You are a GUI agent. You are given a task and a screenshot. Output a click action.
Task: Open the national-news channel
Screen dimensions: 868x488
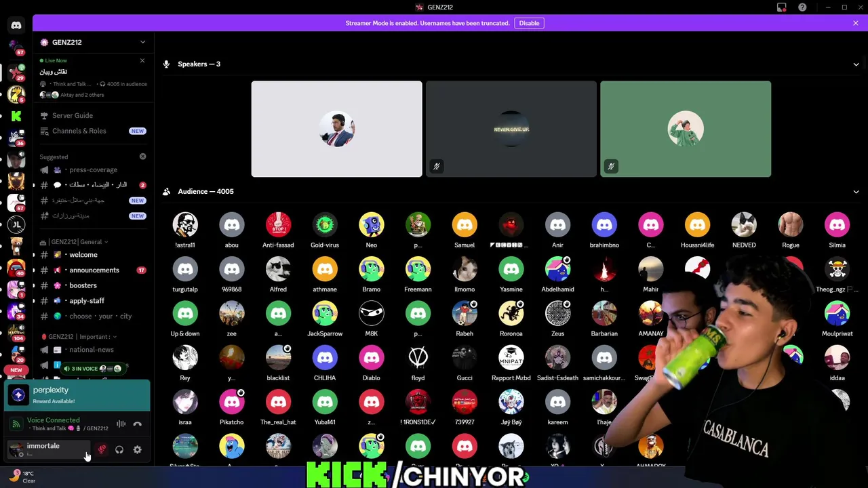pos(93,350)
